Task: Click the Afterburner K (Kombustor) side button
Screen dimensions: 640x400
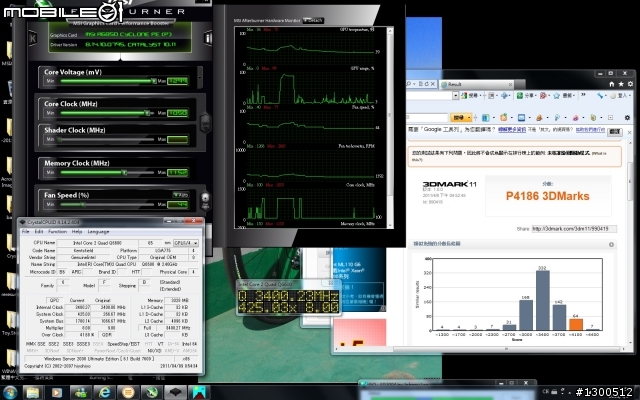Action: click(33, 38)
